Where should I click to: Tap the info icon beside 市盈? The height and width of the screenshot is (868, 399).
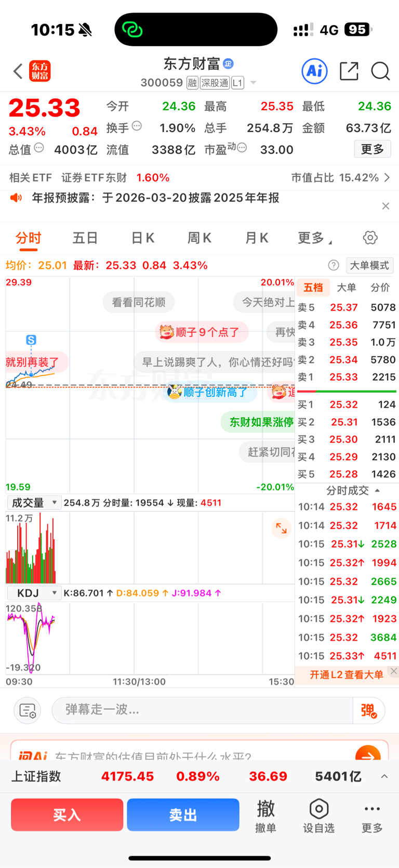click(242, 148)
